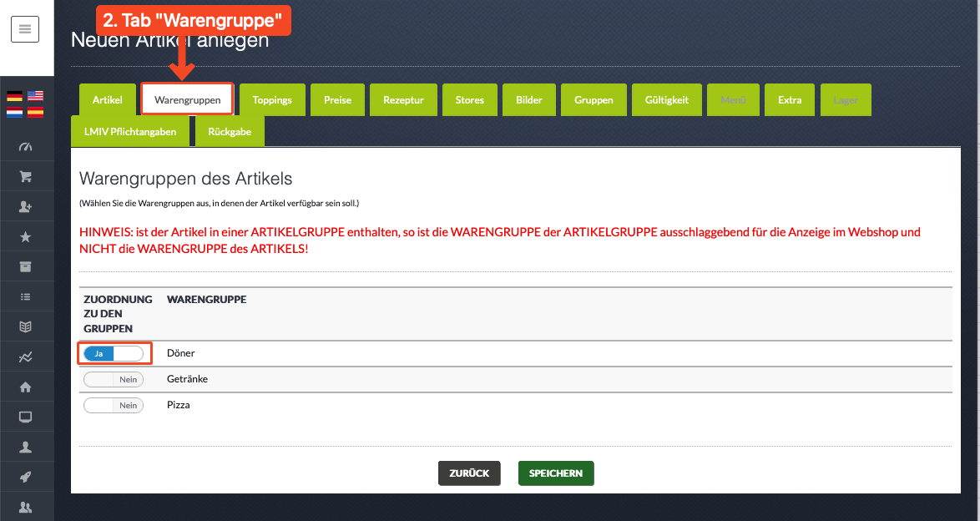980x521 pixels.
Task: Open the user group sidebar icon
Action: [x=26, y=508]
